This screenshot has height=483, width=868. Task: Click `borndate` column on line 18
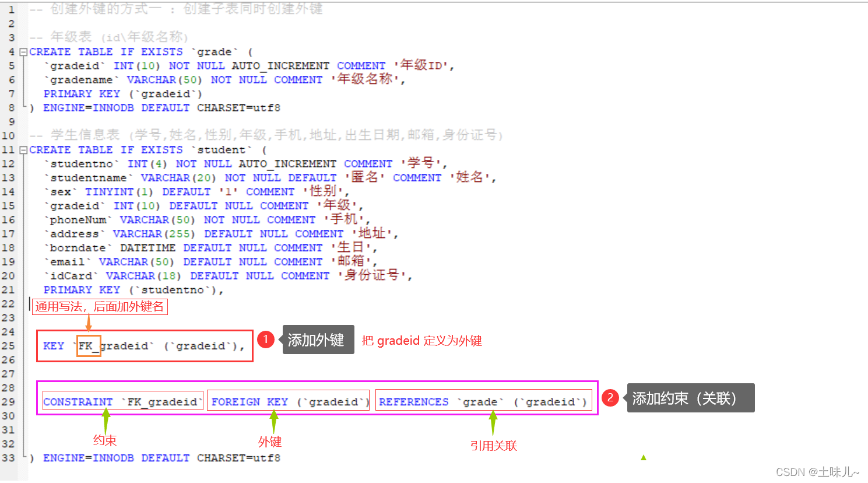click(78, 248)
